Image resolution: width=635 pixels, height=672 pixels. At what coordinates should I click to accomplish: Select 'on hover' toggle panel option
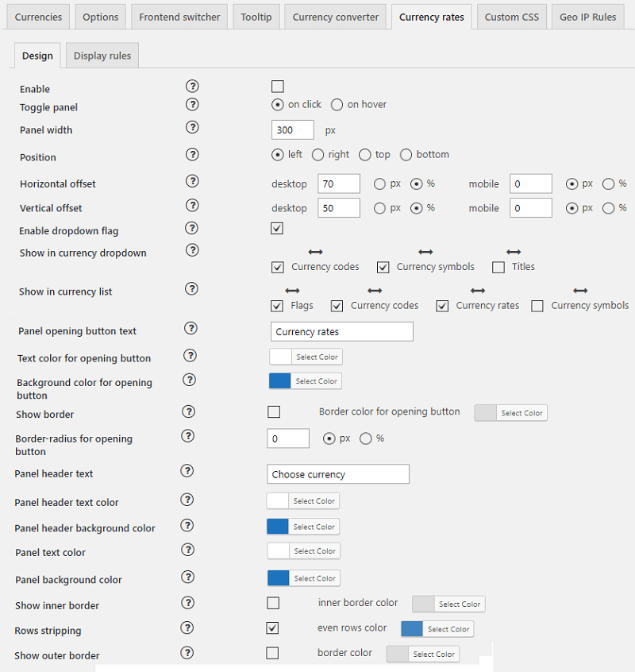[x=337, y=105]
